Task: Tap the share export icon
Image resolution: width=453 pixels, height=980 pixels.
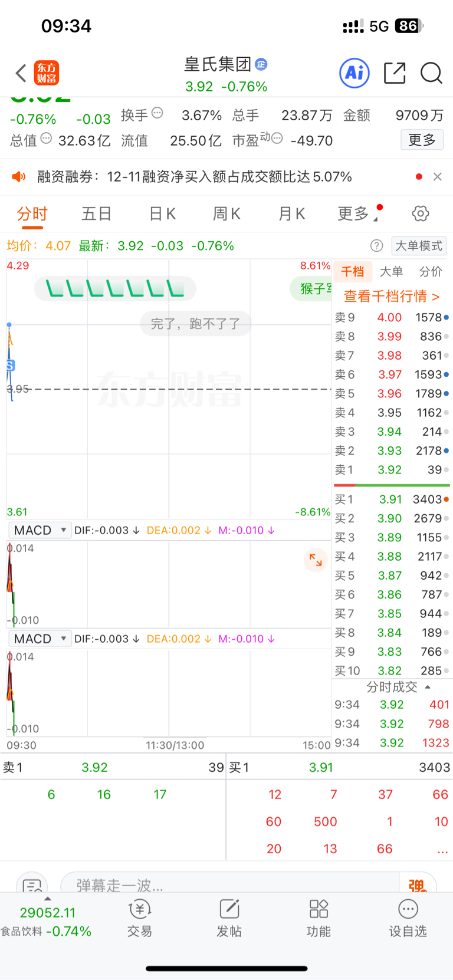Action: 395,73
